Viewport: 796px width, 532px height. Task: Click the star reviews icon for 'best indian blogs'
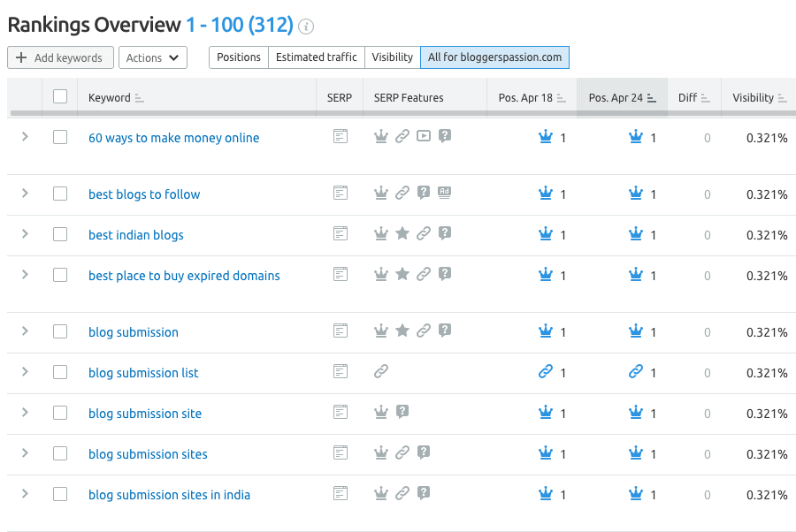pyautogui.click(x=402, y=233)
